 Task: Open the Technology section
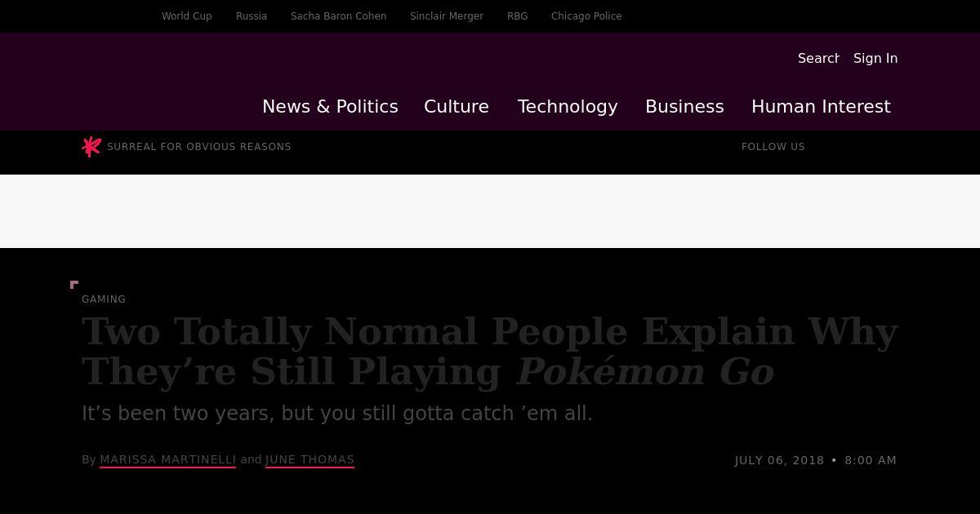tap(568, 107)
